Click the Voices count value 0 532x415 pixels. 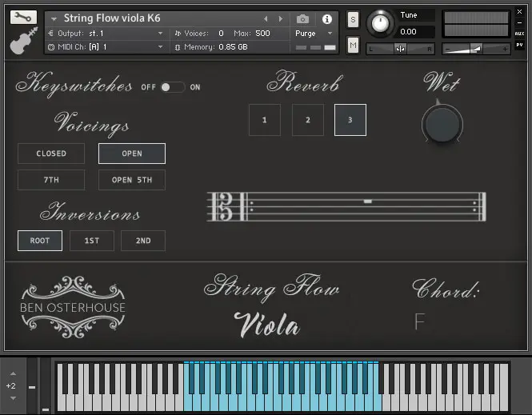point(221,34)
